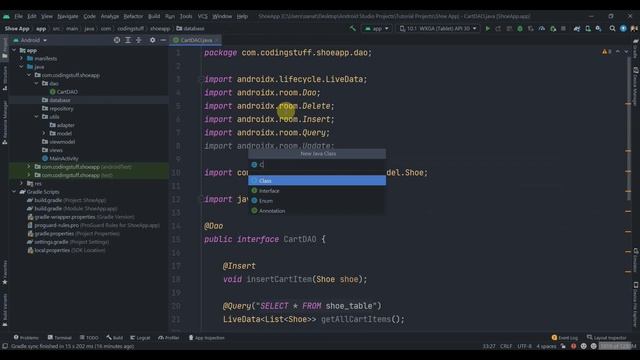Choose Class in New Java Class popup

[317, 180]
